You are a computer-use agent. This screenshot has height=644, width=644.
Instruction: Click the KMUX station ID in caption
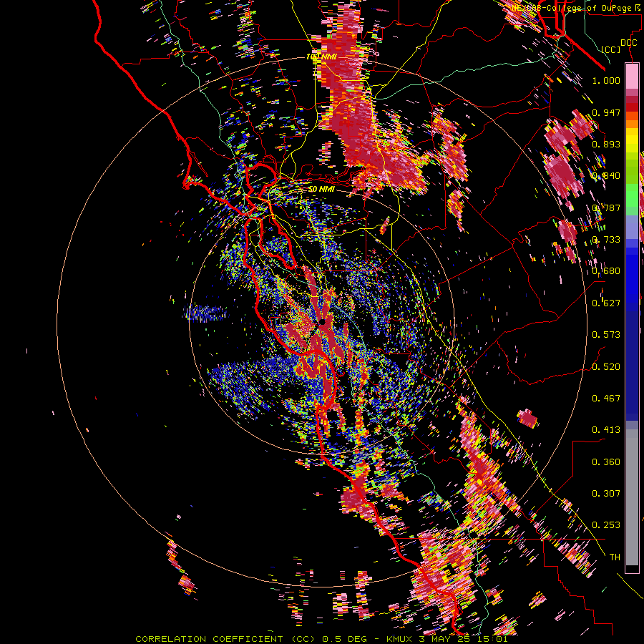(x=400, y=639)
